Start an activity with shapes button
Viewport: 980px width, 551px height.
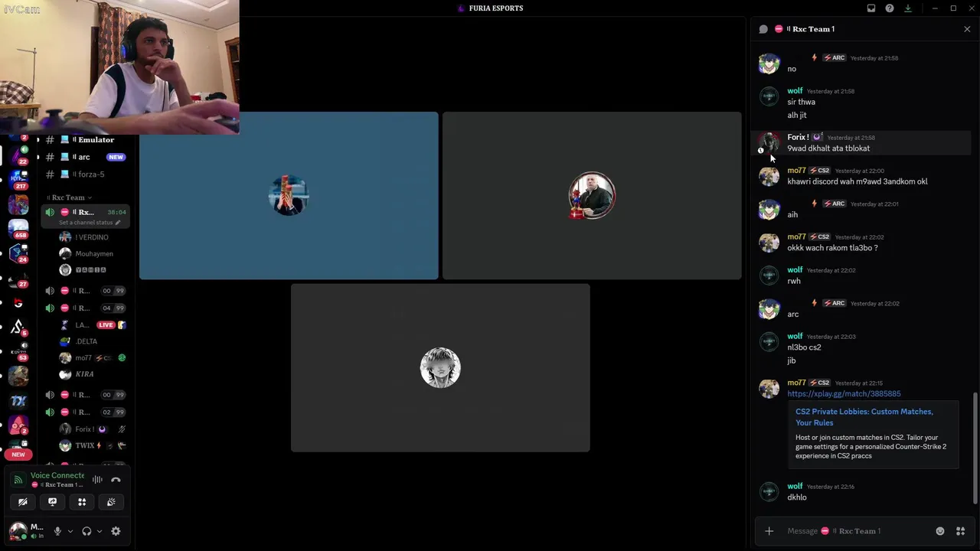[x=82, y=502]
